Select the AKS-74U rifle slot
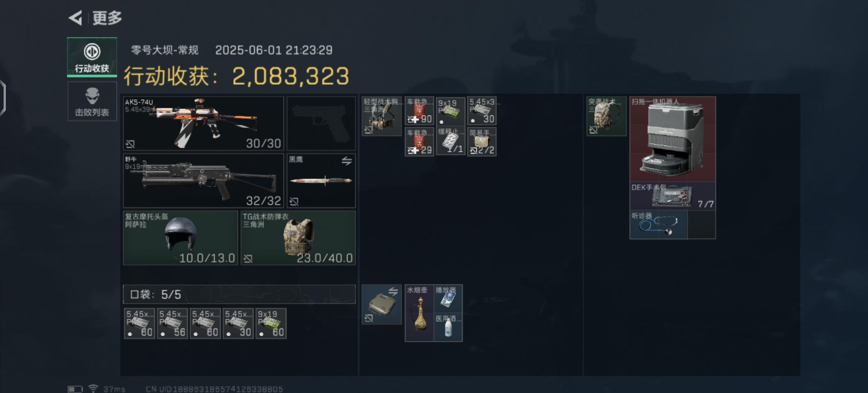This screenshot has height=393, width=868. click(203, 123)
